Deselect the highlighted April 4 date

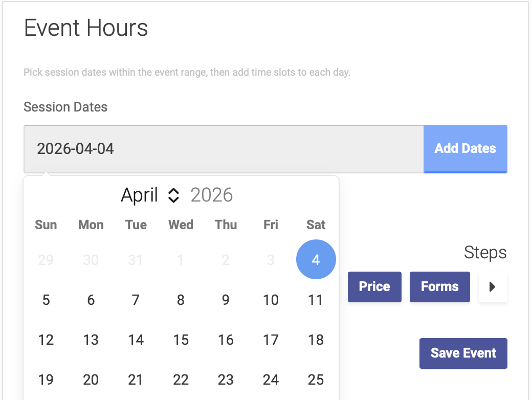coord(316,259)
